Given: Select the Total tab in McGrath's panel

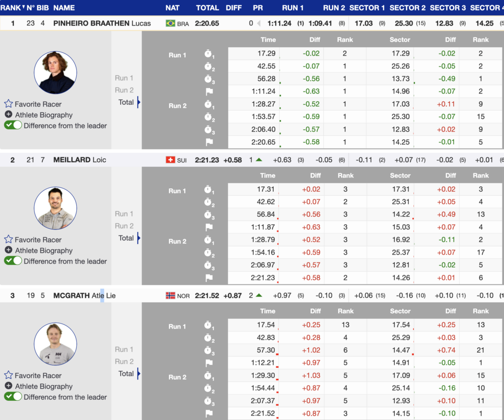Looking at the screenshot, I should pos(126,373).
